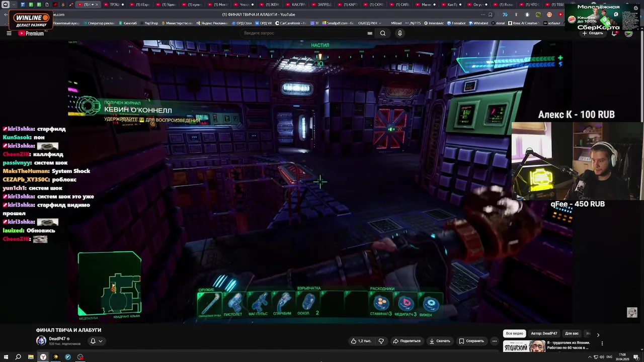The image size is (644, 362).
Task: Click the ENG language indicator
Action: point(609,357)
